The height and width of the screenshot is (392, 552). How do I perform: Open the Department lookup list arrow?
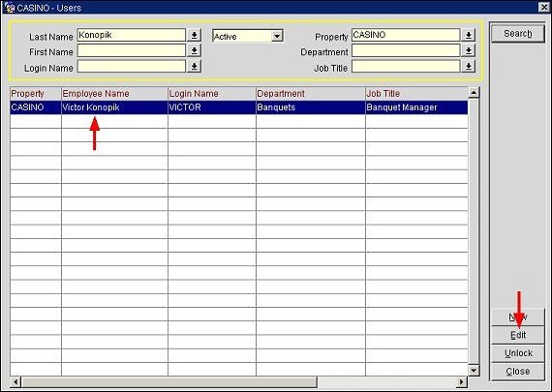pos(469,50)
